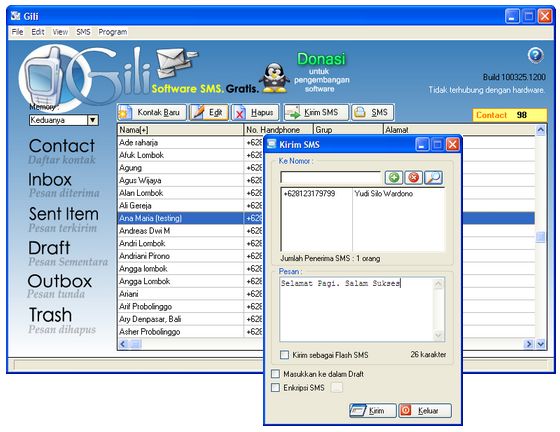Close the Kirim SMS dialog
This screenshot has height=432, width=560.
(x=452, y=145)
